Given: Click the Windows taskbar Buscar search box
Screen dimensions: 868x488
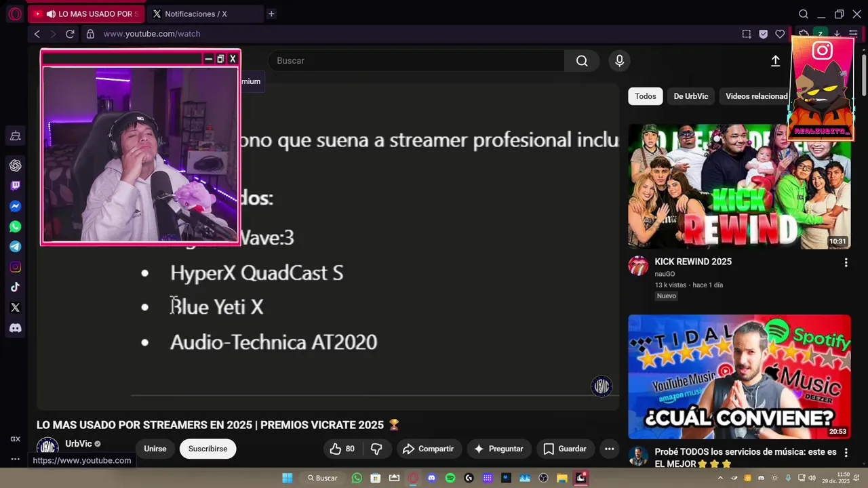Looking at the screenshot, I should click(322, 478).
